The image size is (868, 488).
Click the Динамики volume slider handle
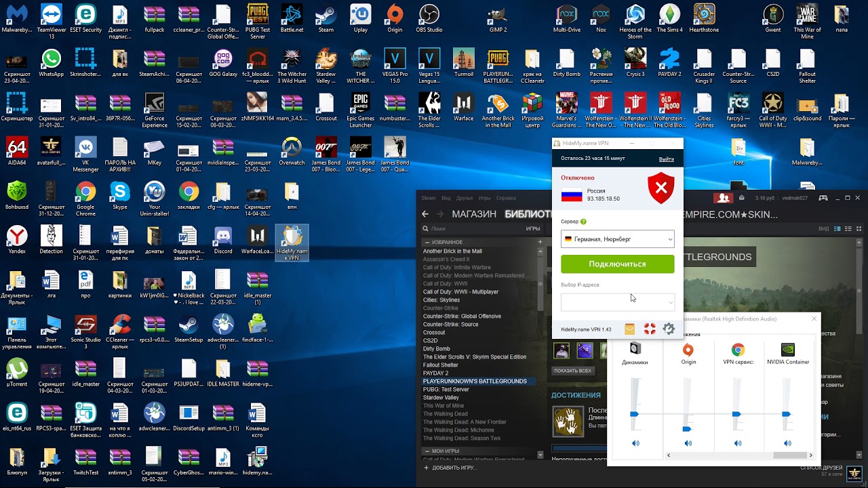click(x=635, y=414)
